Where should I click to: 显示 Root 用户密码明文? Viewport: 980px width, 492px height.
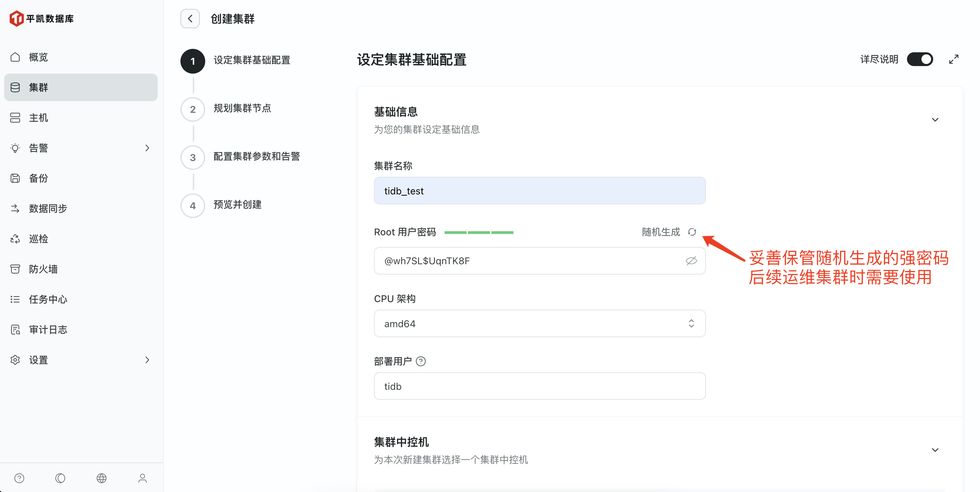pyautogui.click(x=691, y=261)
